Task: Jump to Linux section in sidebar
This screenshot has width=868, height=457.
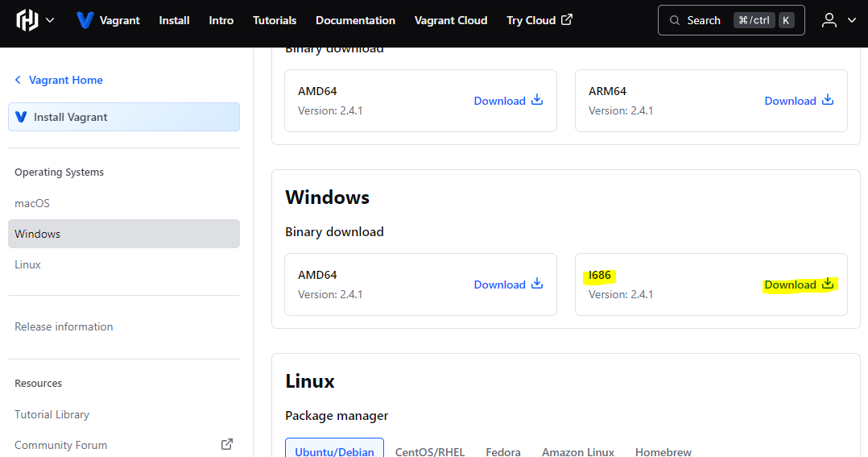Action: [27, 265]
